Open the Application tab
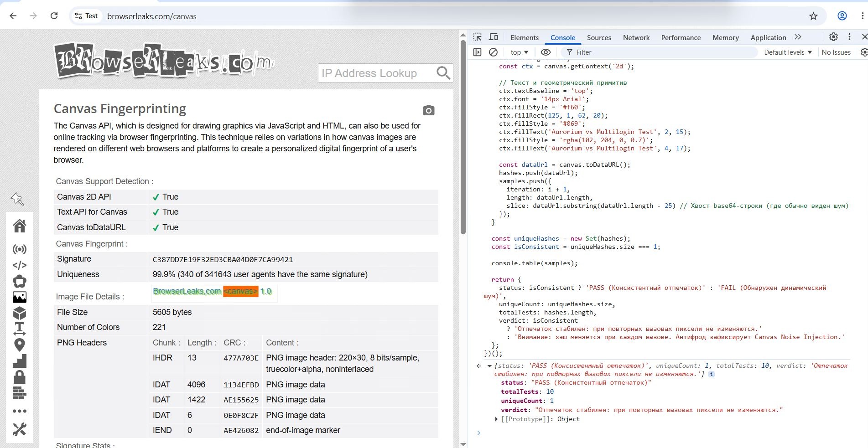868x448 pixels. (768, 38)
